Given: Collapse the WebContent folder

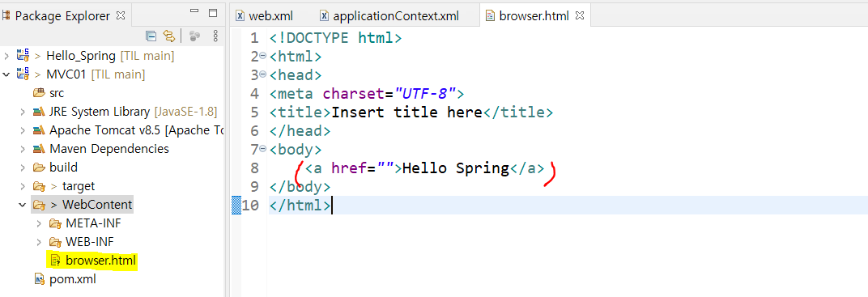Looking at the screenshot, I should point(23,205).
